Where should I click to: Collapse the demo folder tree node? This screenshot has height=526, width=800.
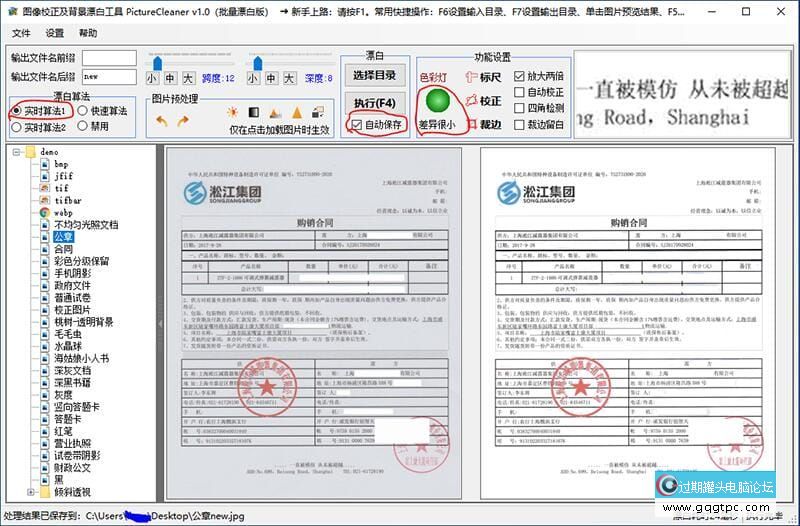point(16,152)
